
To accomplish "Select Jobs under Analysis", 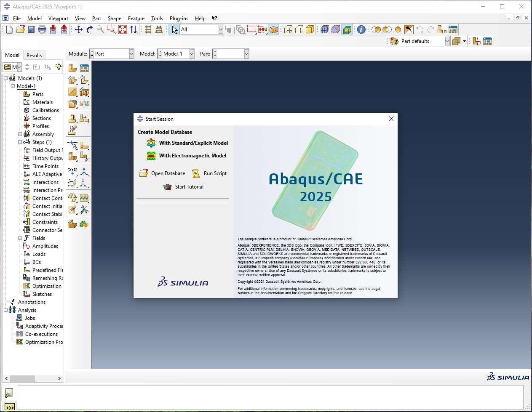I will [30, 318].
